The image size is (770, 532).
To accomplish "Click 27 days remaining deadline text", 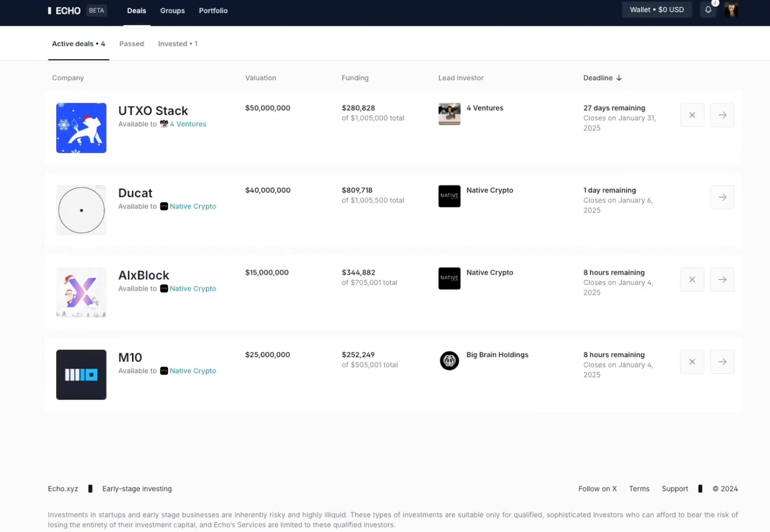I will coord(614,108).
